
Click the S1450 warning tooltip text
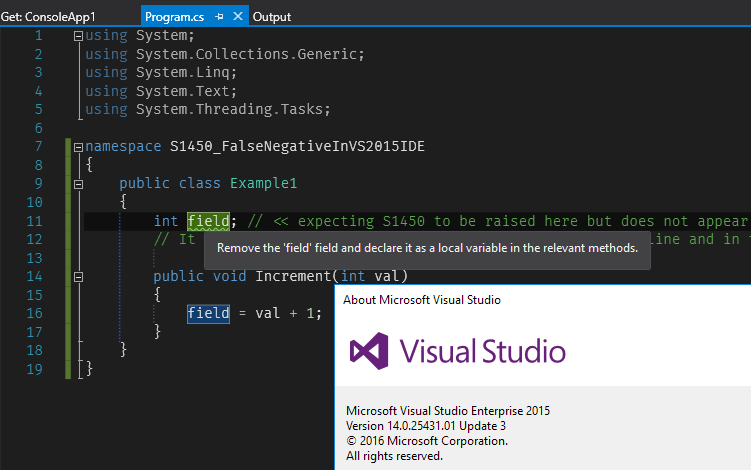[427, 248]
